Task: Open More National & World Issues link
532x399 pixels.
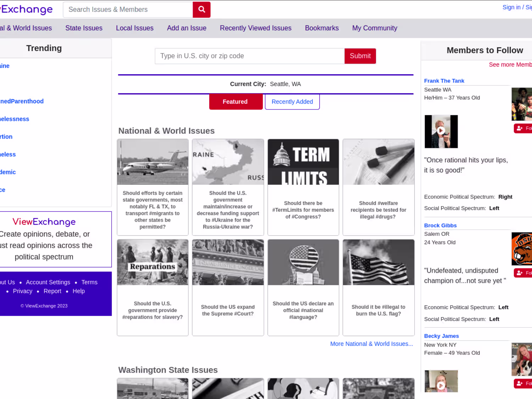Action: pos(372,344)
